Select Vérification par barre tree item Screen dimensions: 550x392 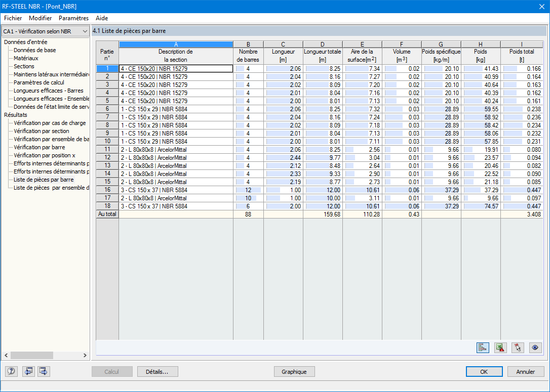pyautogui.click(x=40, y=147)
